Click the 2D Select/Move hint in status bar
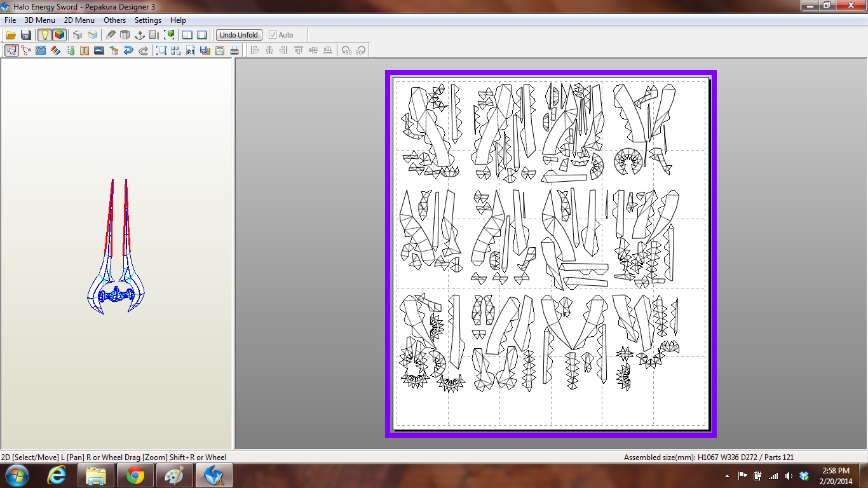The image size is (868, 488). click(114, 457)
